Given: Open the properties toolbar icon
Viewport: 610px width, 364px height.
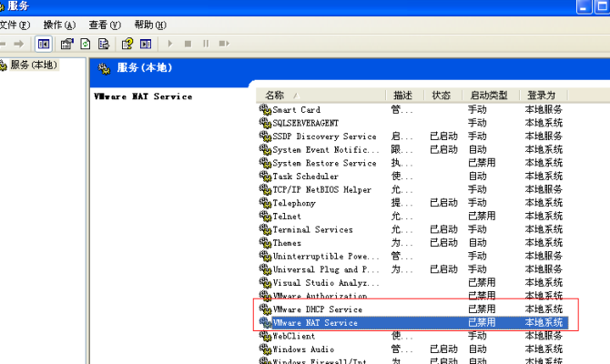Looking at the screenshot, I should coord(66,44).
